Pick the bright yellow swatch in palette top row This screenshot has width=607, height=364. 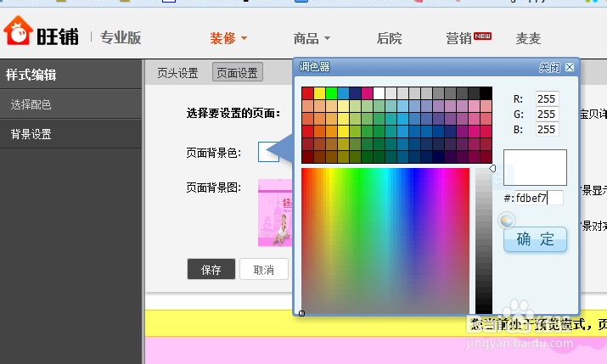[x=320, y=93]
